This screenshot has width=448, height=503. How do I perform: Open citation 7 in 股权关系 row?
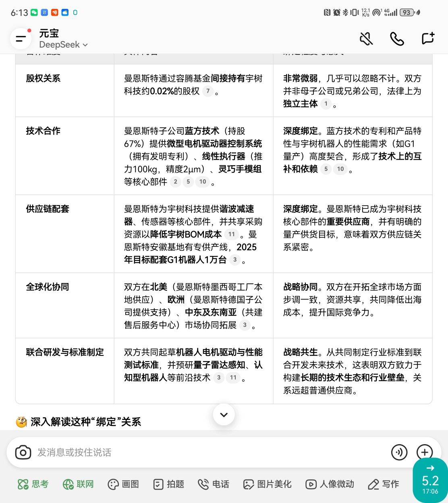click(x=208, y=91)
